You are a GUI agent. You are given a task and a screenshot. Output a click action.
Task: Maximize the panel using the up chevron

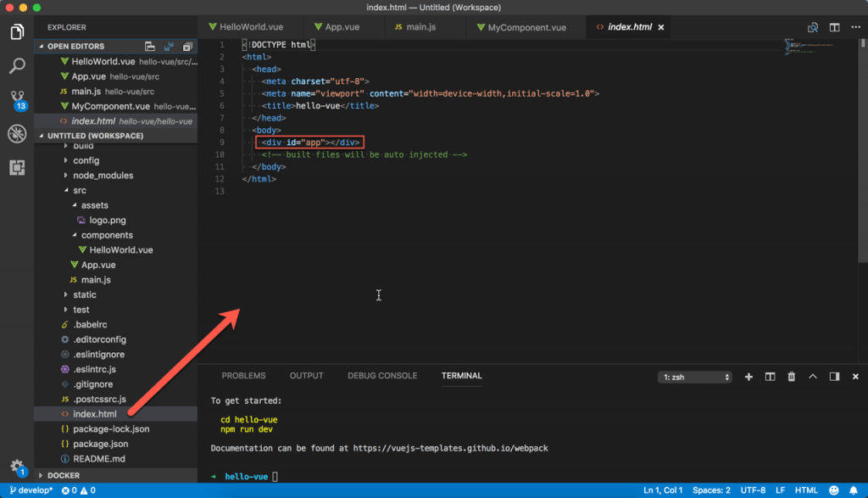tap(813, 377)
